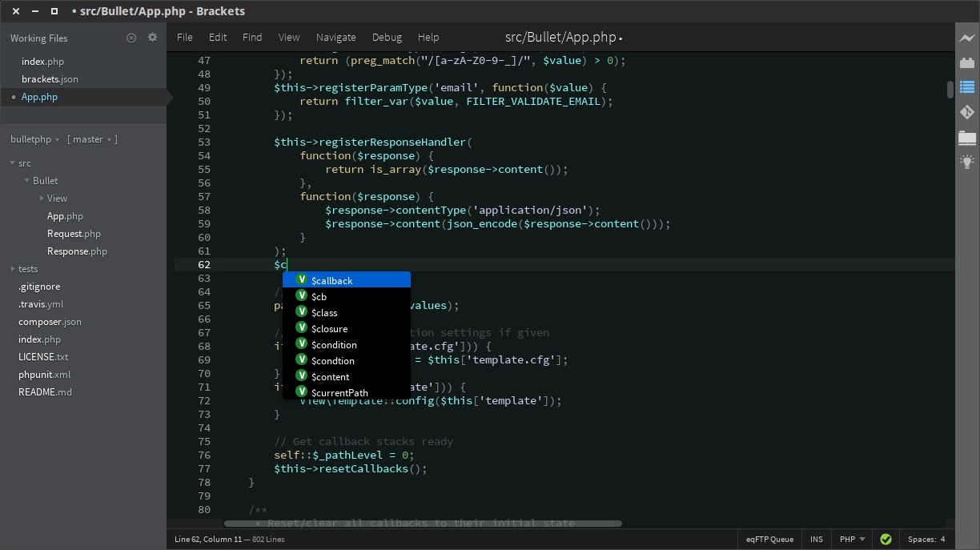Click line number 53 in gutter

point(203,142)
